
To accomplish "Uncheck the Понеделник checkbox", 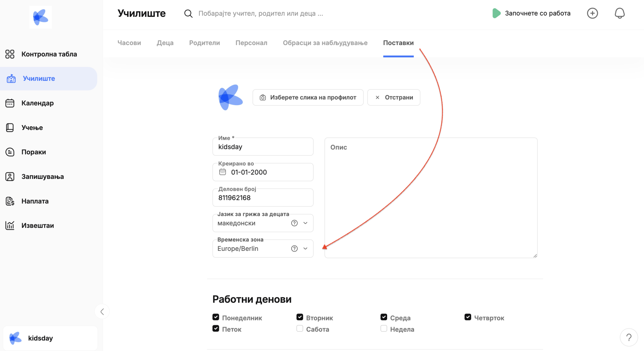I will 216,317.
